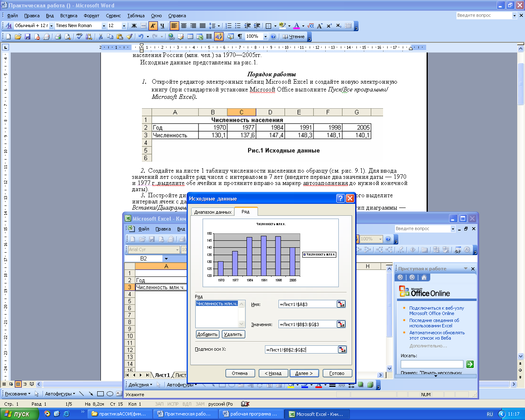Insert hyperlink using globe-chain icon
This screenshot has height=420, width=525.
pos(171,37)
